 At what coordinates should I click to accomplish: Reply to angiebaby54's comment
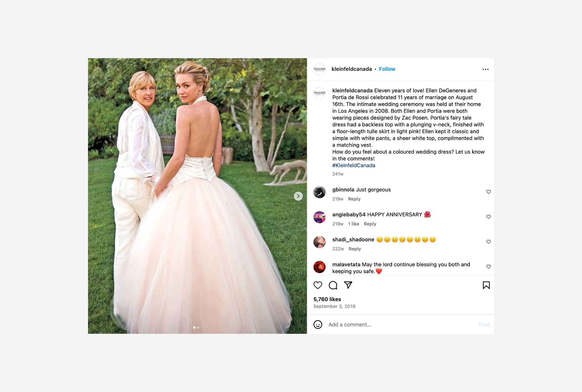tap(370, 224)
